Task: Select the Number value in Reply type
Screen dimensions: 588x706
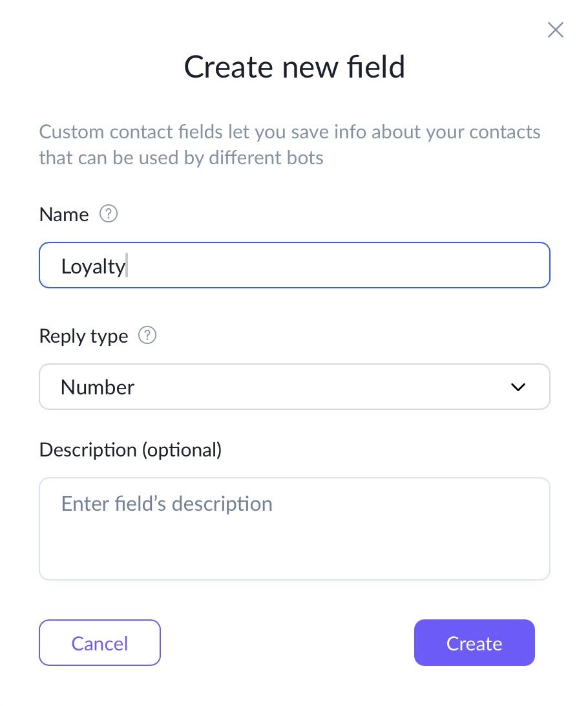Action: [x=98, y=387]
